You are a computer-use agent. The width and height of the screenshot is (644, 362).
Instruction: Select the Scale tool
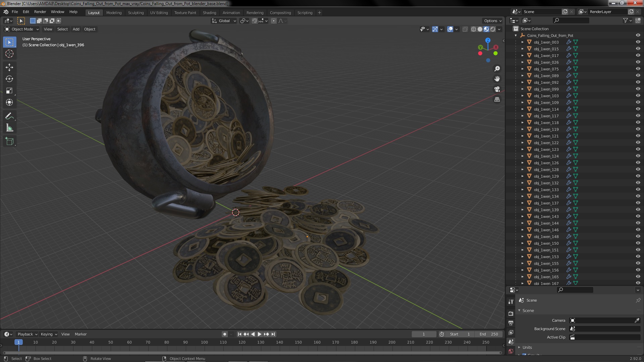(x=9, y=91)
